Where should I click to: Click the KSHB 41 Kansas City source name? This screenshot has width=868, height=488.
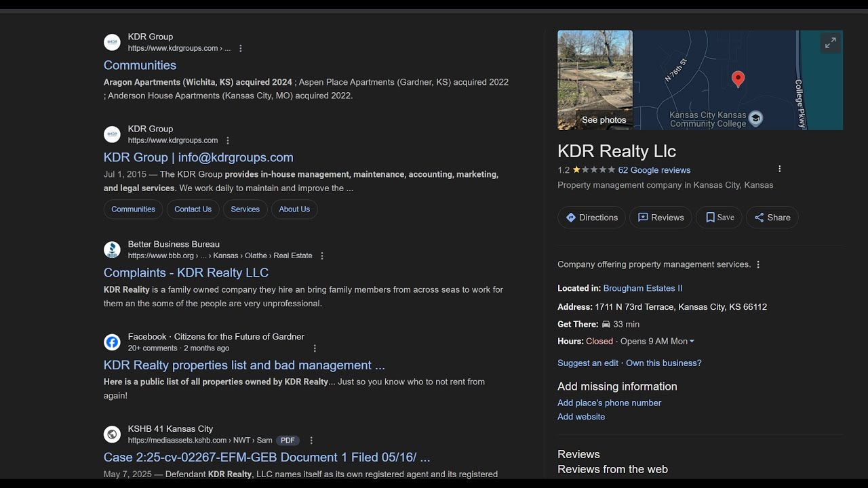coord(170,428)
